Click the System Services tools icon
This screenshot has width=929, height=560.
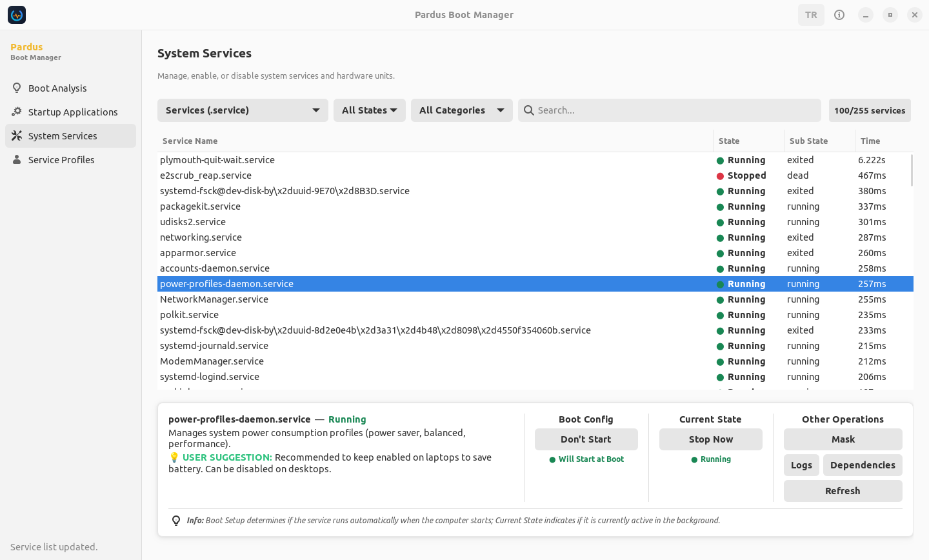(17, 135)
